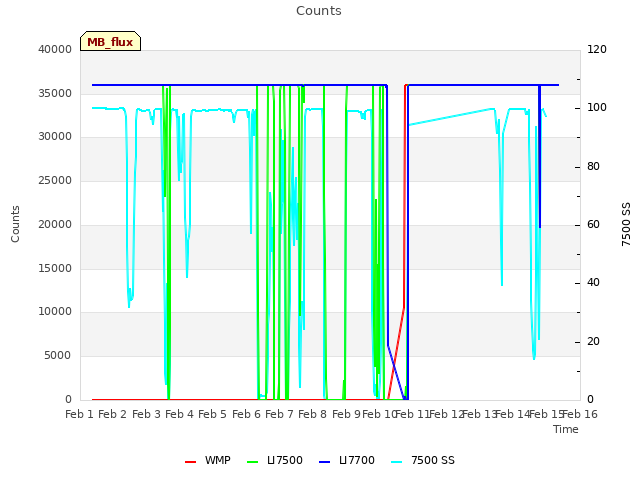640x480 pixels.
Task: Click the cyan 7500 SS legend swatch
Action: (x=396, y=462)
